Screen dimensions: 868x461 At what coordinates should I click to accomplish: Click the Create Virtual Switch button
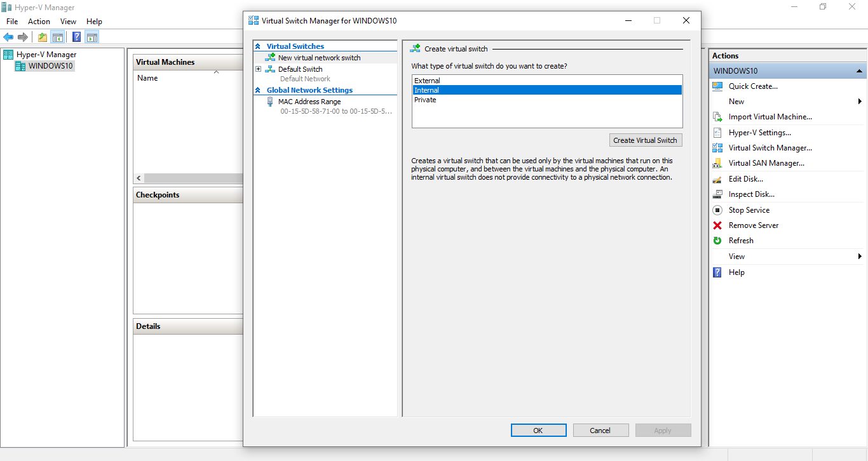[646, 140]
